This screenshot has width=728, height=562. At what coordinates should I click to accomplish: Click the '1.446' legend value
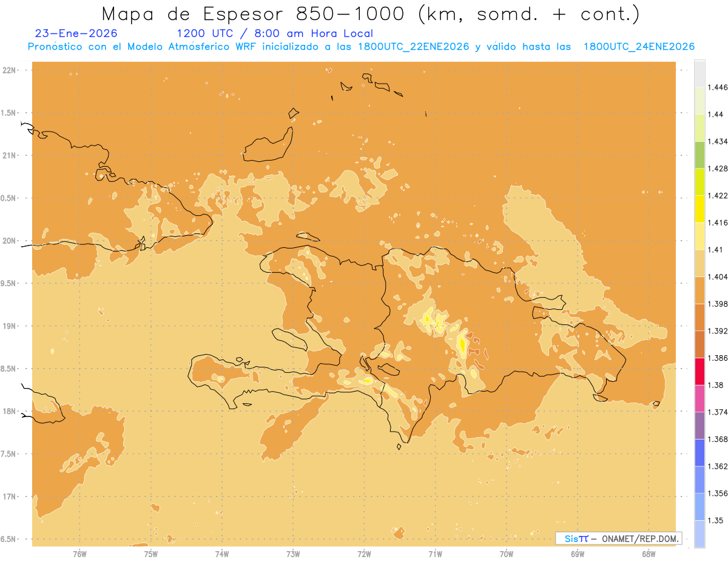718,87
